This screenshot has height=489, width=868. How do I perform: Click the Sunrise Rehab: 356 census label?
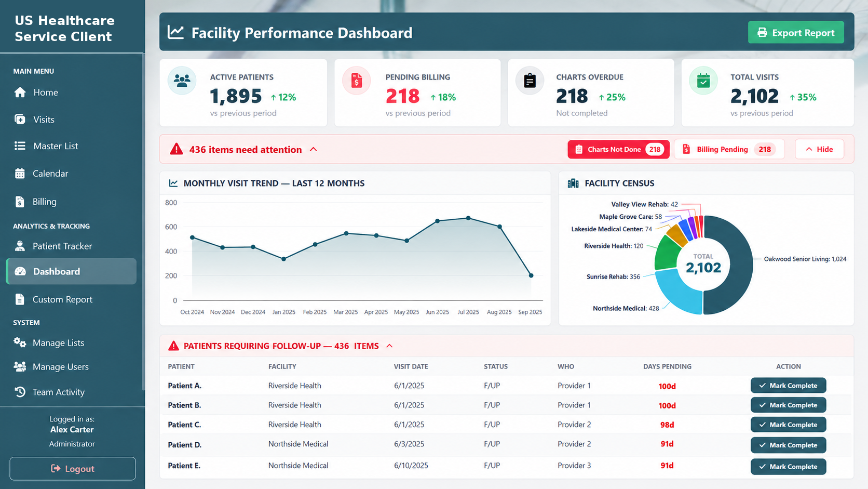tap(613, 277)
